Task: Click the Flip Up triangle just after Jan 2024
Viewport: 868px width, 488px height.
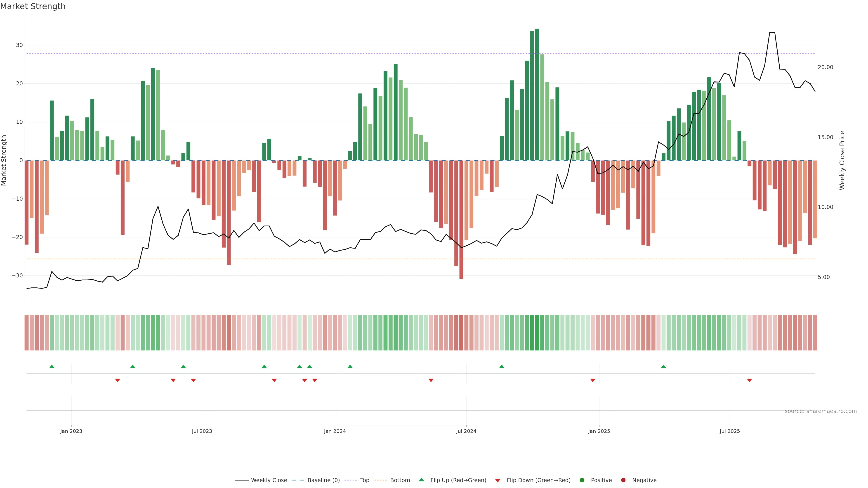Action: pyautogui.click(x=350, y=366)
